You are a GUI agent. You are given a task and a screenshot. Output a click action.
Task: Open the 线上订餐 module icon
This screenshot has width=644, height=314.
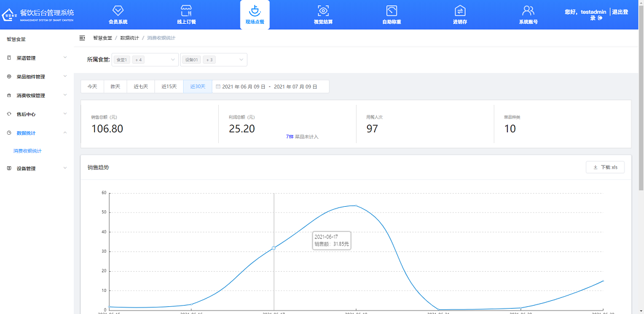[186, 11]
